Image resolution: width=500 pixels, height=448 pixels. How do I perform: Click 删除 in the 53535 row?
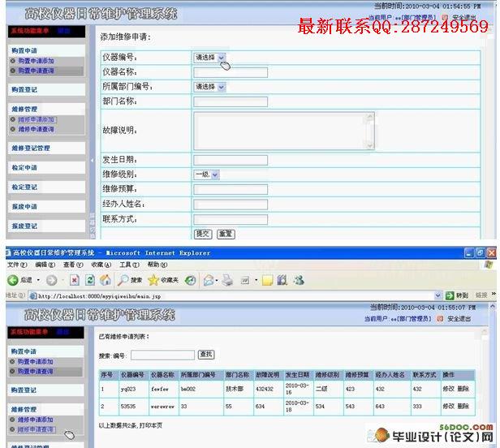pos(463,407)
